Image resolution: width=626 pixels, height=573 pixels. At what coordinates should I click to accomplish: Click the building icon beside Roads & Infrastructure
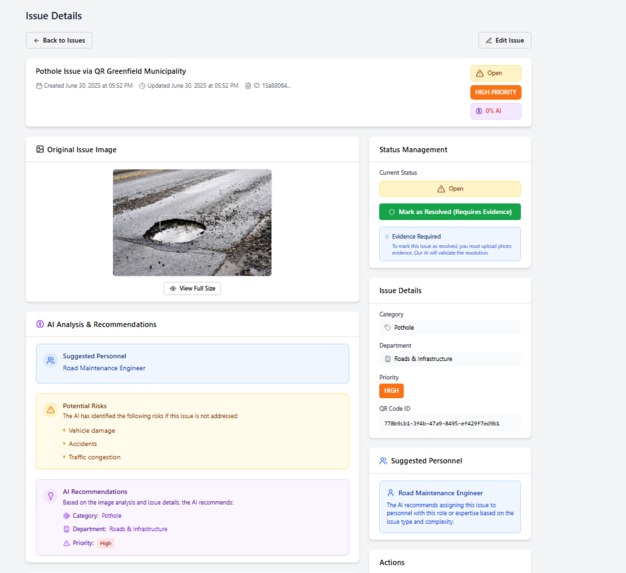coord(388,359)
